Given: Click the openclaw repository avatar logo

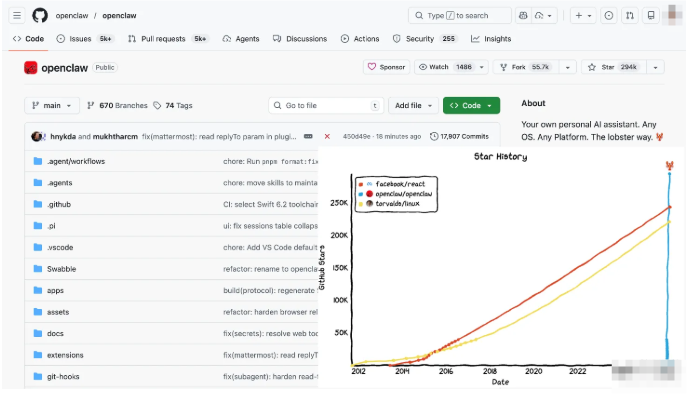Looking at the screenshot, I should [31, 68].
